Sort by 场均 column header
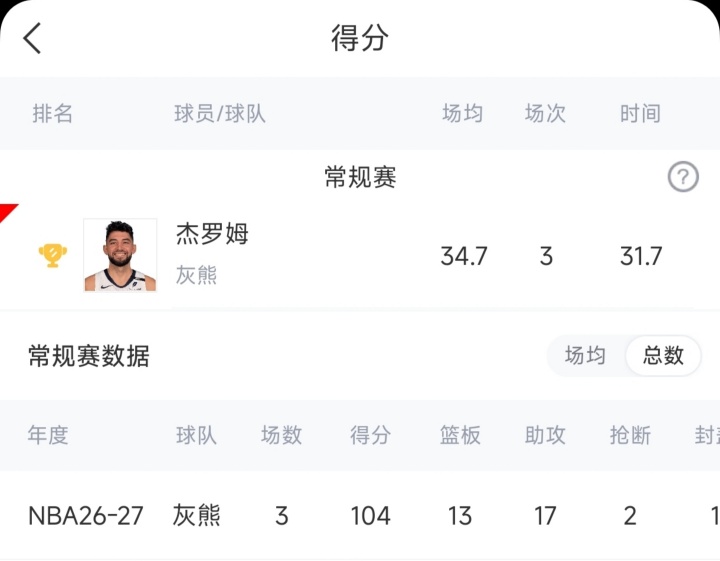Image resolution: width=720 pixels, height=561 pixels. click(x=462, y=113)
